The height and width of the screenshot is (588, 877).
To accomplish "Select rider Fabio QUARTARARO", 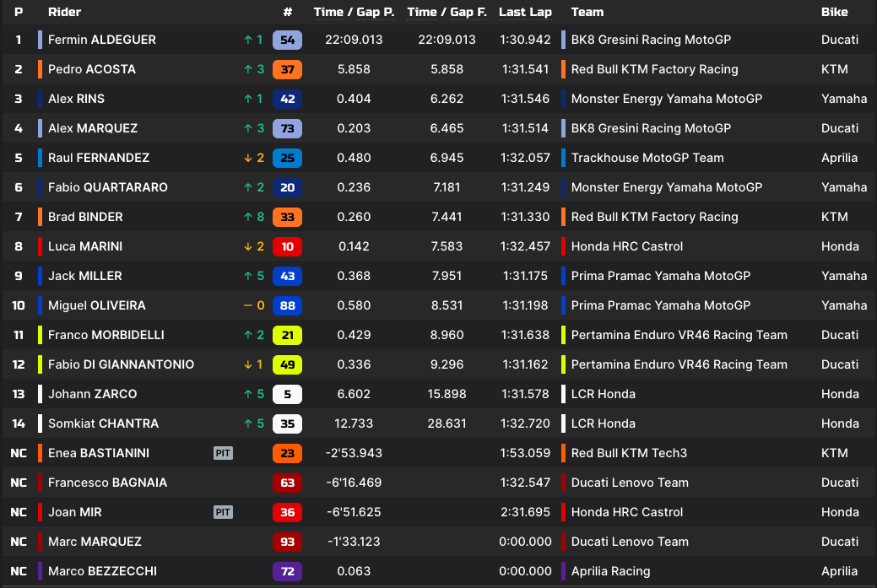I will [x=107, y=187].
